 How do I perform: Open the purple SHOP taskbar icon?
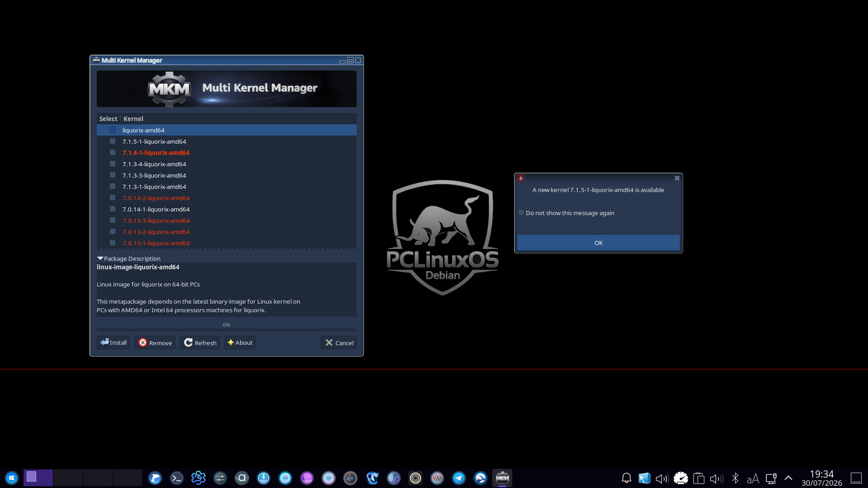(307, 478)
